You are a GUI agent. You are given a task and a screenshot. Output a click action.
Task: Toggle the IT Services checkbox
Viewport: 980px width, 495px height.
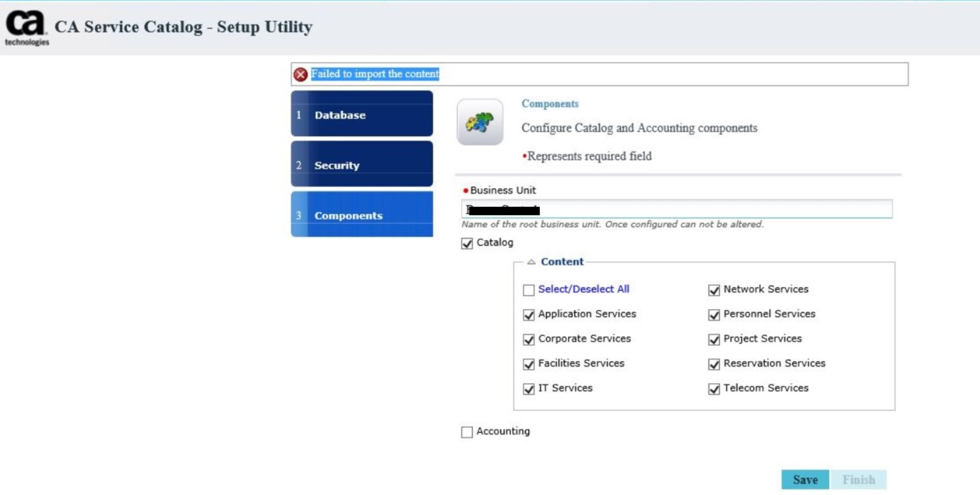pos(528,389)
